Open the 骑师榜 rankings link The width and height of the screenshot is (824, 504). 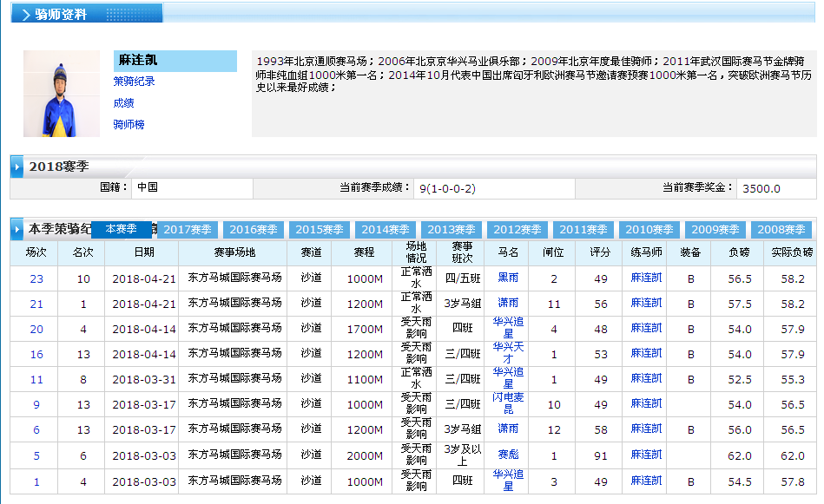[x=129, y=125]
